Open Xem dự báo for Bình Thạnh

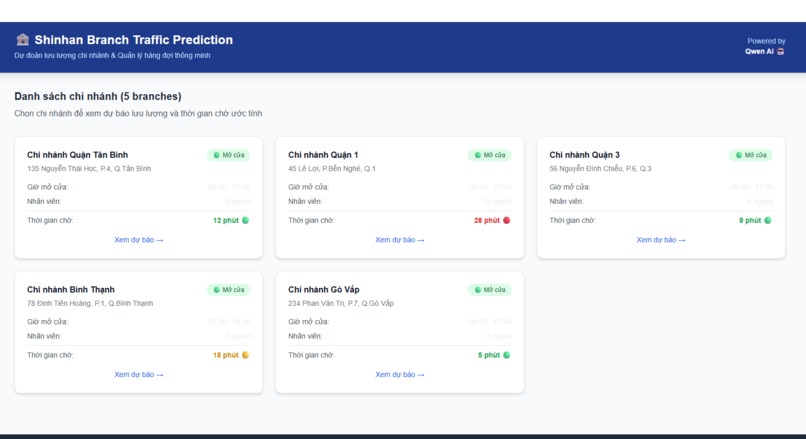(139, 374)
